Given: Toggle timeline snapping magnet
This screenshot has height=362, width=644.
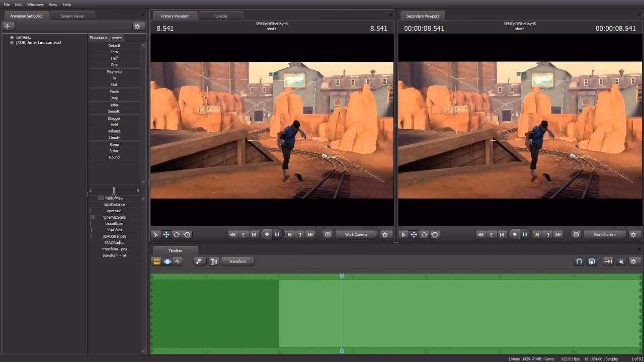Looking at the screenshot, I should [579, 261].
